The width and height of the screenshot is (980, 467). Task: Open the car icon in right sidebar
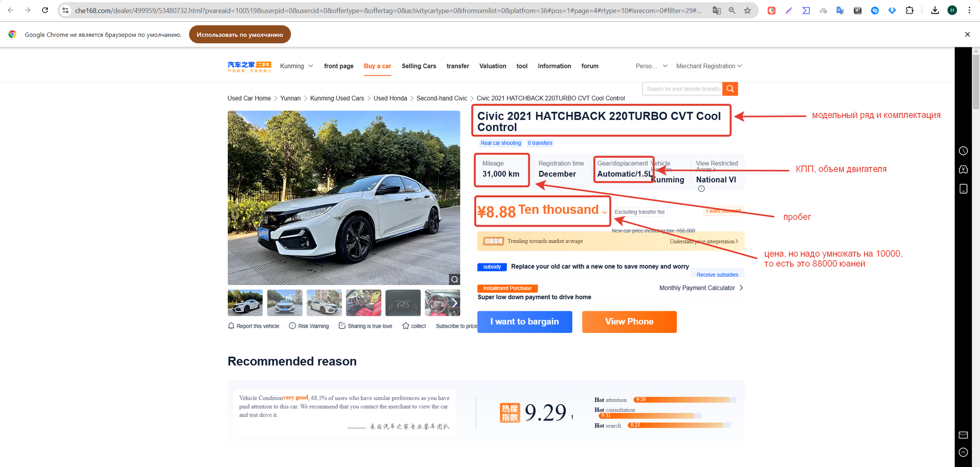(x=963, y=170)
